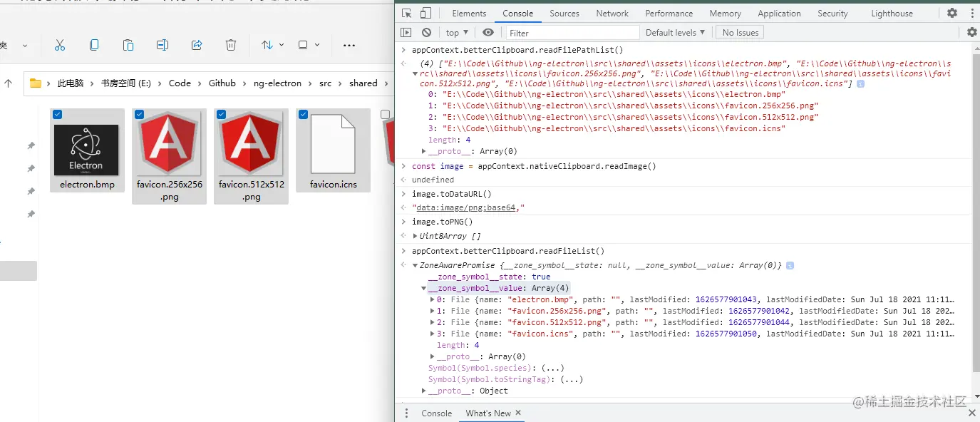The image size is (980, 422).
Task: Expand File entry 0 electron.bmp
Action: coord(433,299)
